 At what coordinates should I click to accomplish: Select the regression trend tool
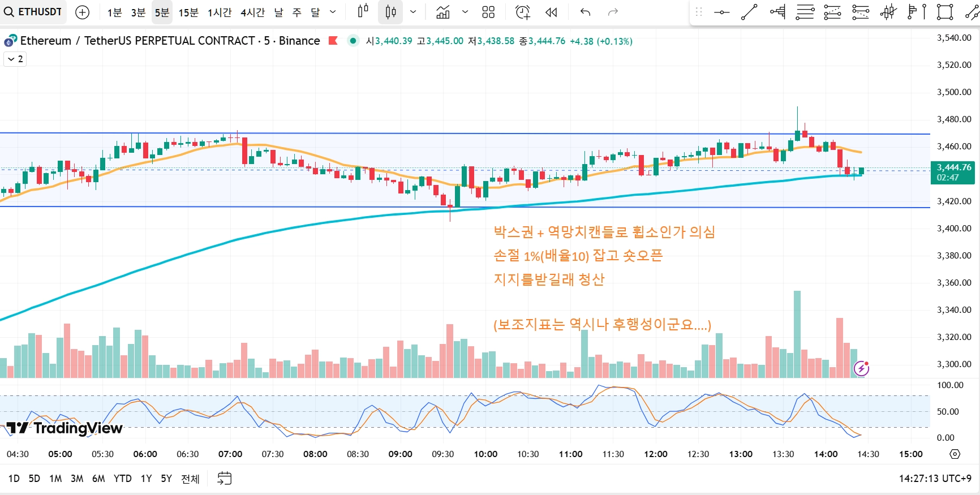[888, 12]
